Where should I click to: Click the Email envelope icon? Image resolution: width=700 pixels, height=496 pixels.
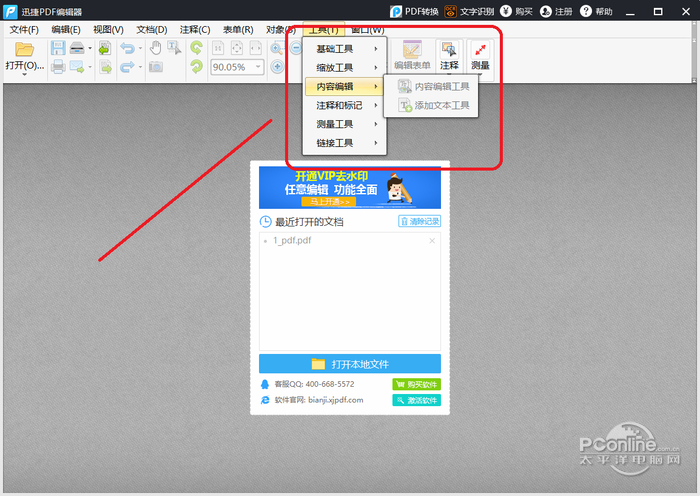tap(77, 67)
